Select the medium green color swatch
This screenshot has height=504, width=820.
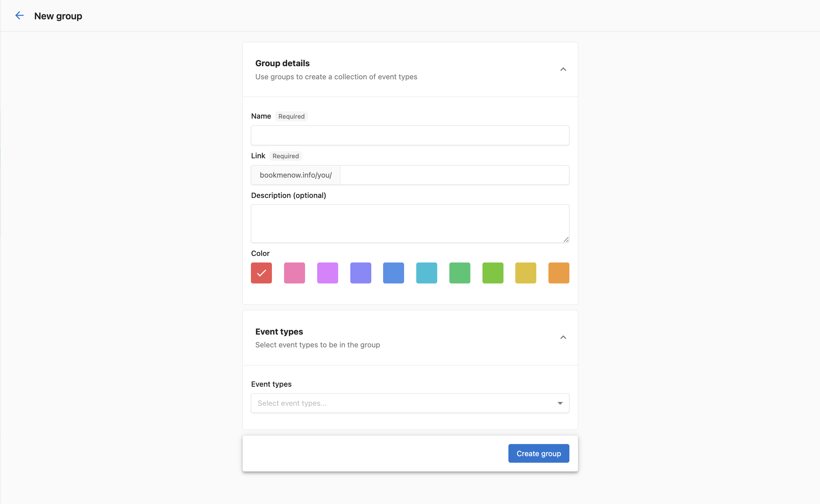(x=460, y=273)
